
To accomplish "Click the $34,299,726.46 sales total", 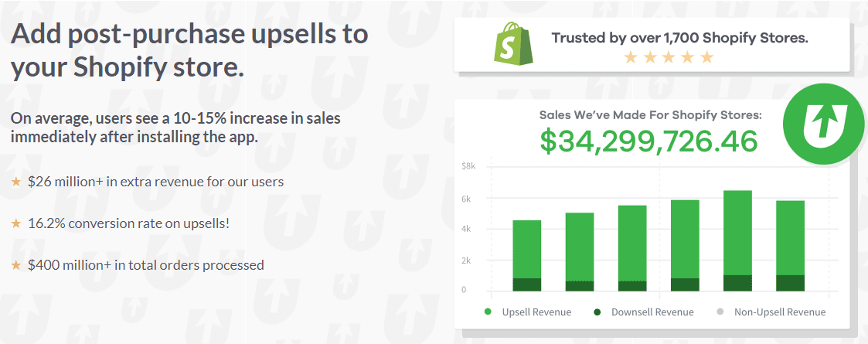I will coord(648,141).
